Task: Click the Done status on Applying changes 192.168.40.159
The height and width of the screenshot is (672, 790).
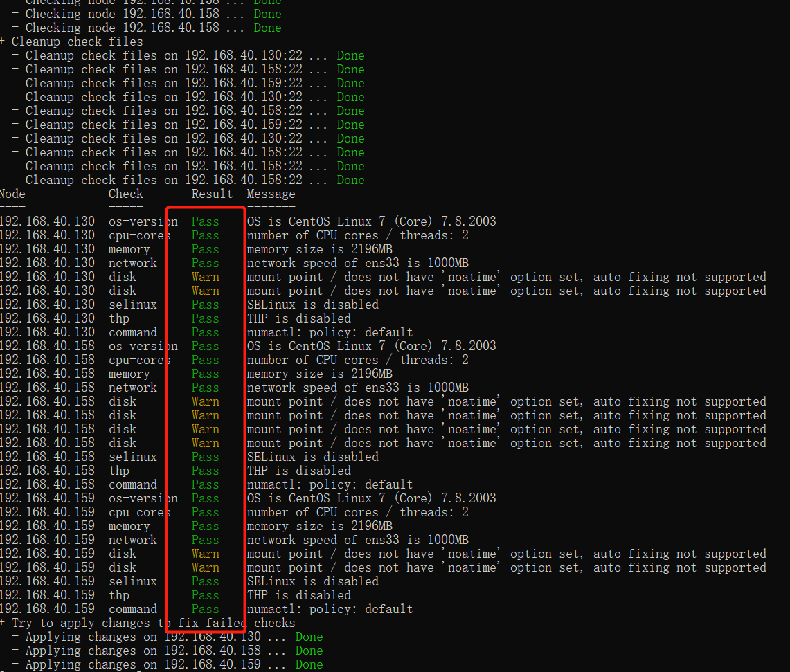Action: coord(309,664)
